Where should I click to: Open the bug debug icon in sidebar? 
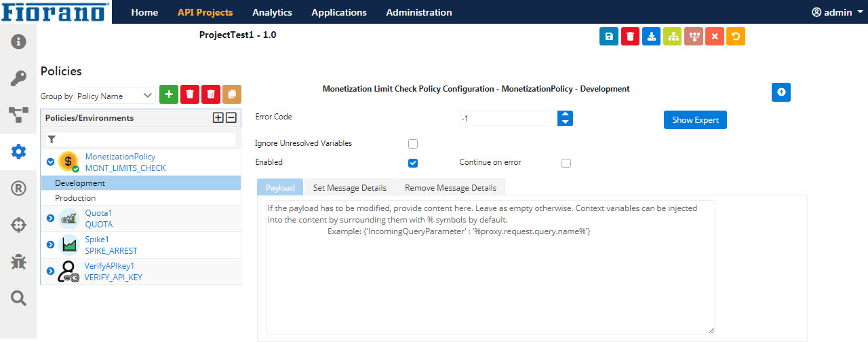pyautogui.click(x=18, y=261)
